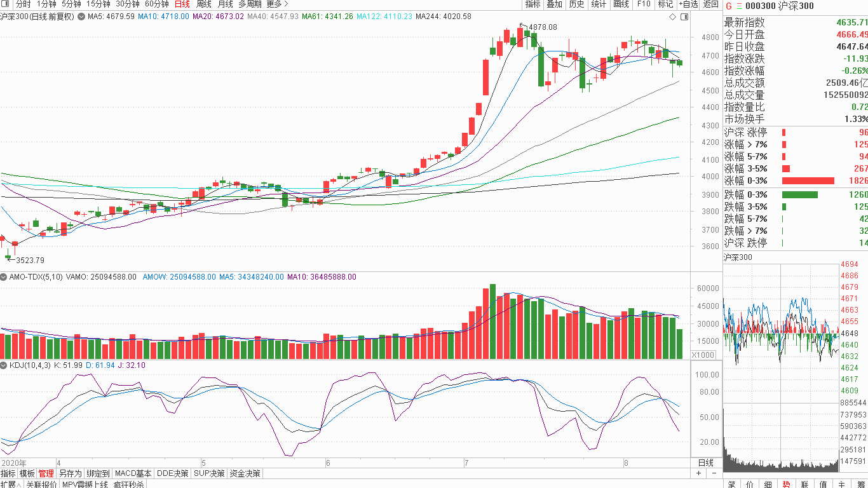Select the red 管理 tab
This screenshot has height=488, width=868.
(x=46, y=473)
